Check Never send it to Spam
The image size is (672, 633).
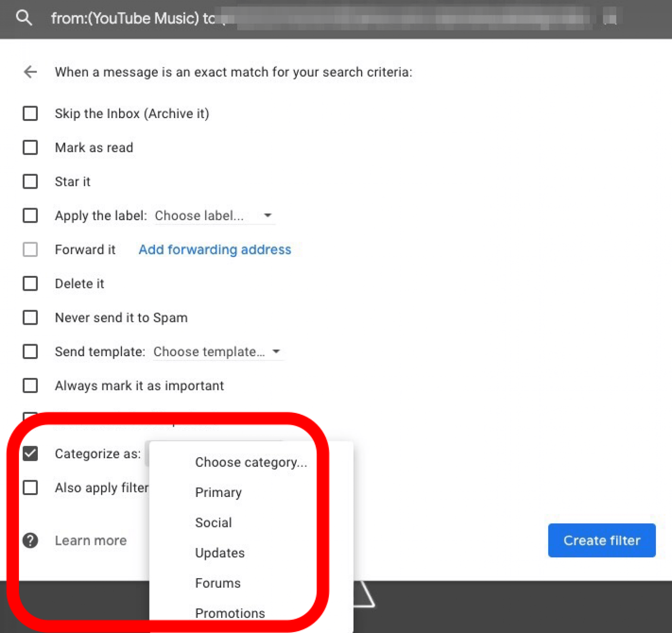click(x=30, y=317)
